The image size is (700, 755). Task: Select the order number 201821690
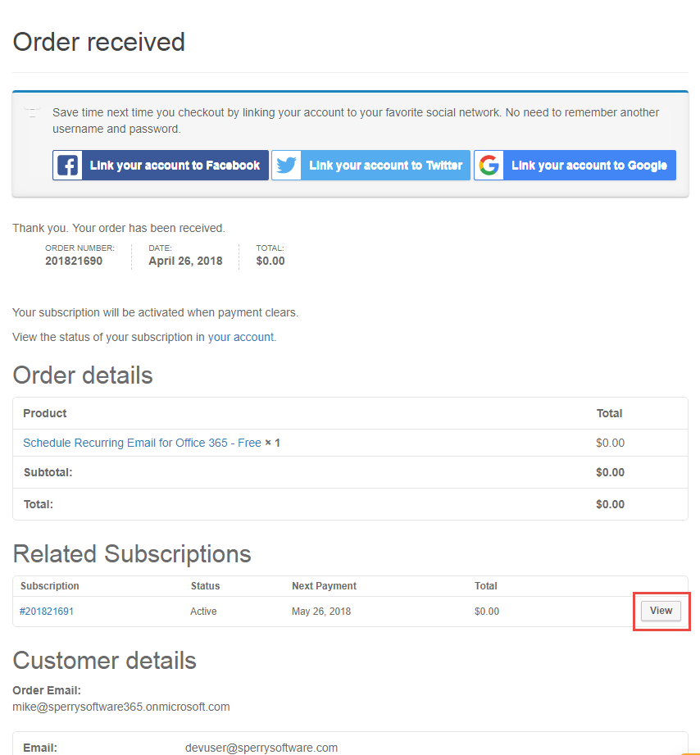pyautogui.click(x=74, y=261)
